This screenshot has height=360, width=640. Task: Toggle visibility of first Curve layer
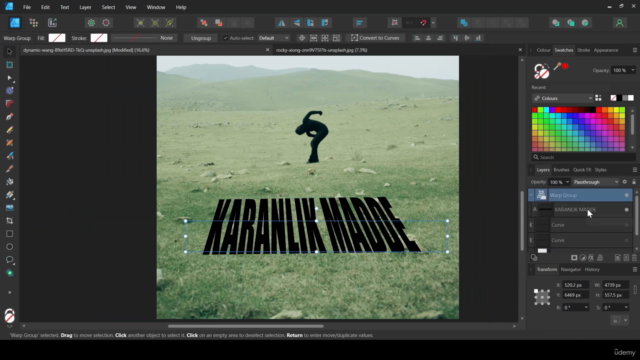pos(627,225)
